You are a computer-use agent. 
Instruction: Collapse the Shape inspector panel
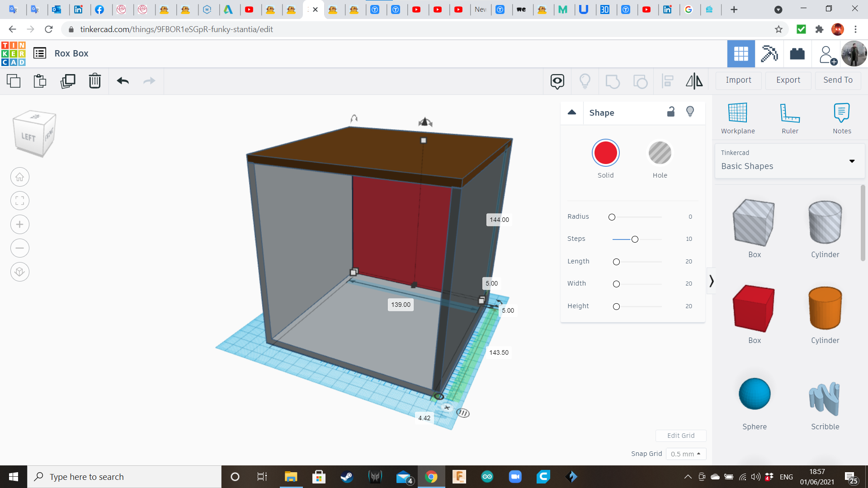pos(572,113)
